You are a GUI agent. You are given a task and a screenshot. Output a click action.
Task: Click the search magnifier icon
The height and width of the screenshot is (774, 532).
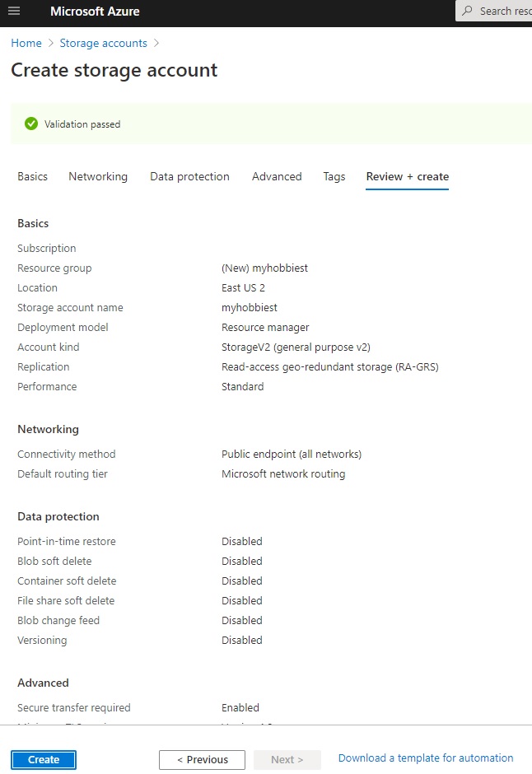467,11
